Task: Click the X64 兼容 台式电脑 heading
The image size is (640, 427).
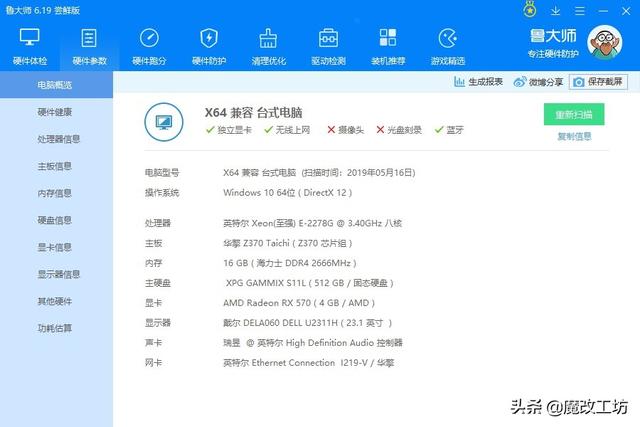Action: click(253, 113)
